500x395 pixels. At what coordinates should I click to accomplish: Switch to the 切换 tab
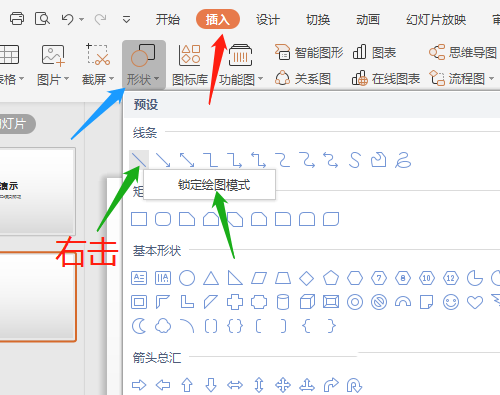318,20
